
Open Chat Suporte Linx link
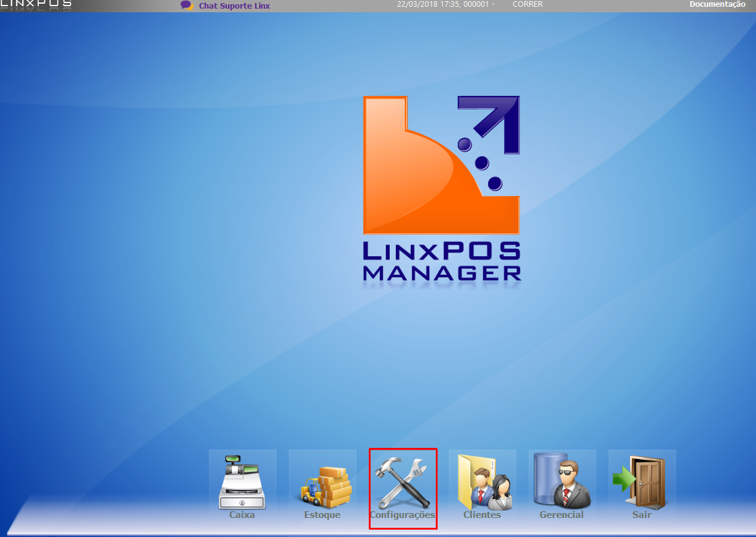coord(234,6)
